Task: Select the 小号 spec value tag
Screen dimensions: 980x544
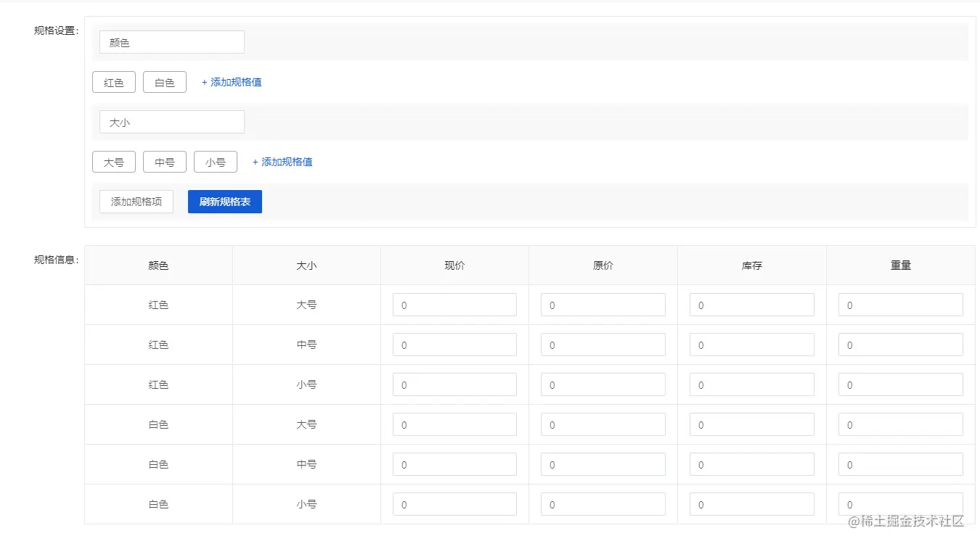Action: [216, 162]
